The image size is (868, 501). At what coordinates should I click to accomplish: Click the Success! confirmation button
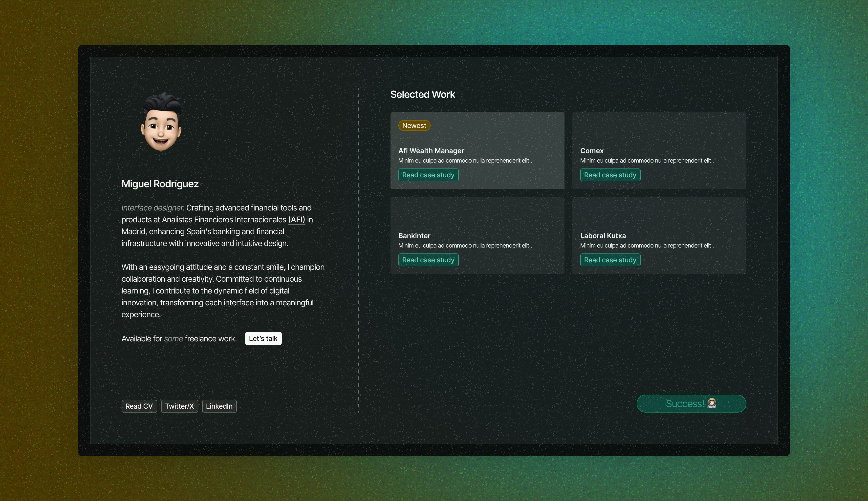[x=691, y=403]
